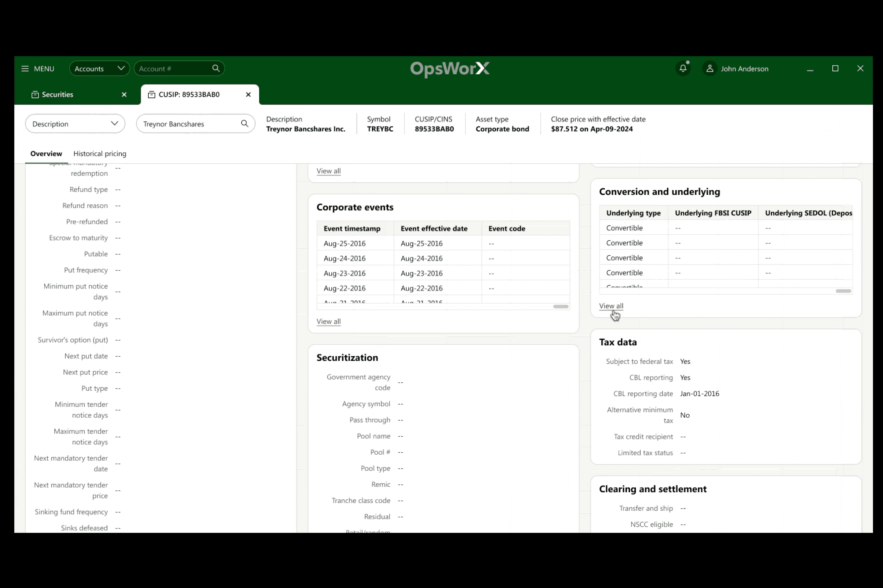Screen dimensions: 883x588
Task: Click the Treynor Bancshares search magnifier icon
Action: coord(245,124)
